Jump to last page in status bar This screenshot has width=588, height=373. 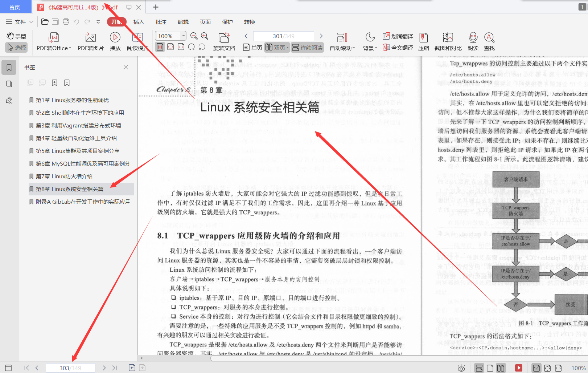point(115,368)
